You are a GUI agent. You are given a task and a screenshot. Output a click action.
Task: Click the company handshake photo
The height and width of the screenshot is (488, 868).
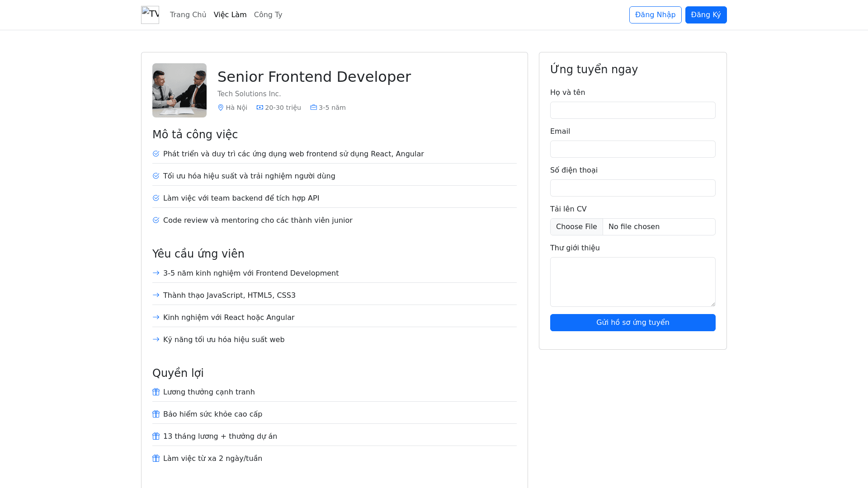tap(179, 90)
